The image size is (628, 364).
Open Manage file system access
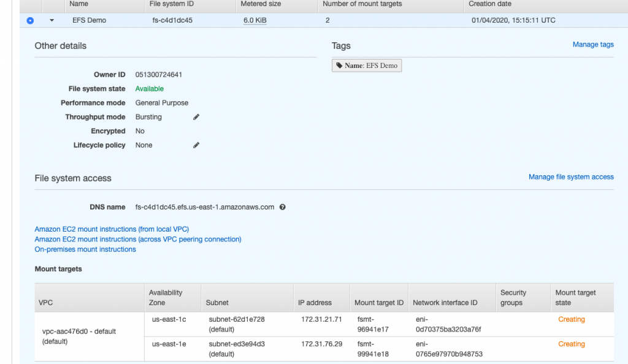tap(570, 177)
